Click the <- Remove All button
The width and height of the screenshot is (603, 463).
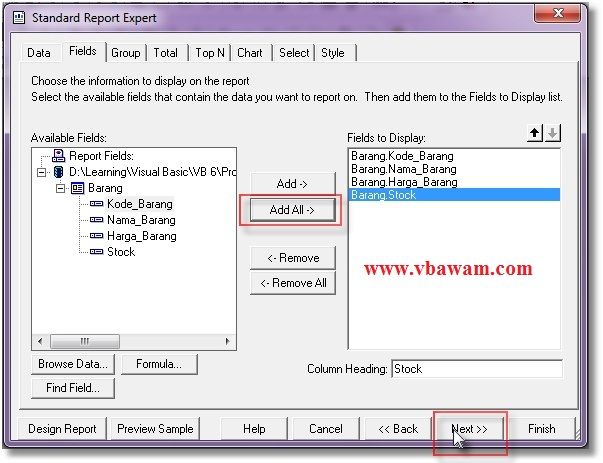click(293, 283)
